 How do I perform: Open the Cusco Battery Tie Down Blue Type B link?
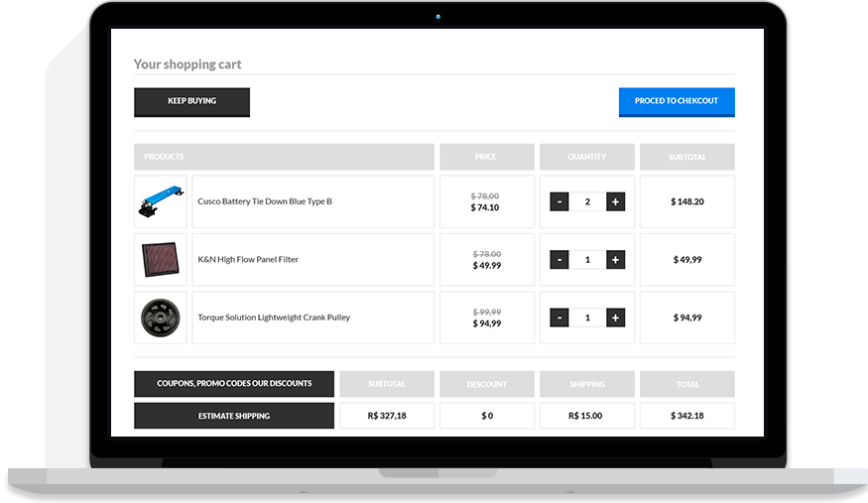click(265, 201)
